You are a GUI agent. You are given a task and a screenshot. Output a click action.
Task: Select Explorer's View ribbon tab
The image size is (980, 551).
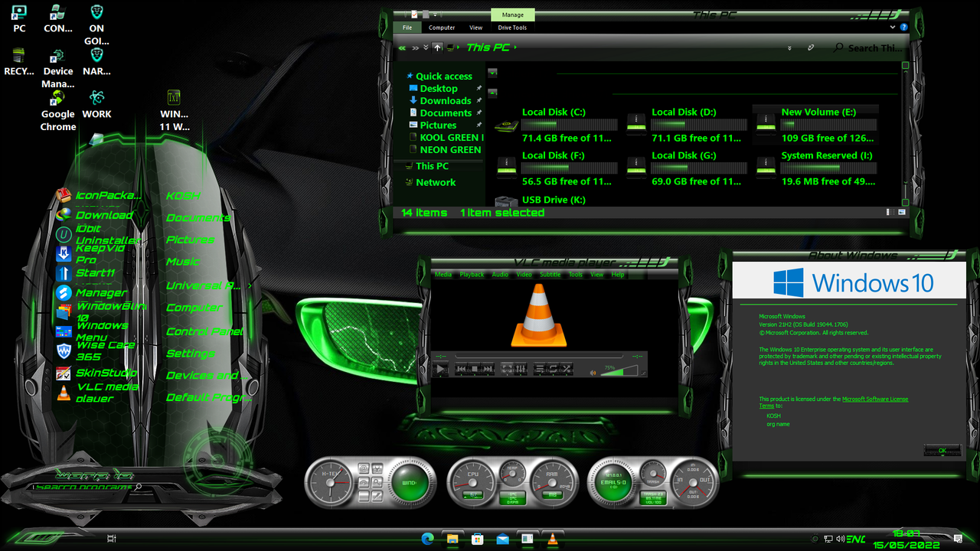475,28
